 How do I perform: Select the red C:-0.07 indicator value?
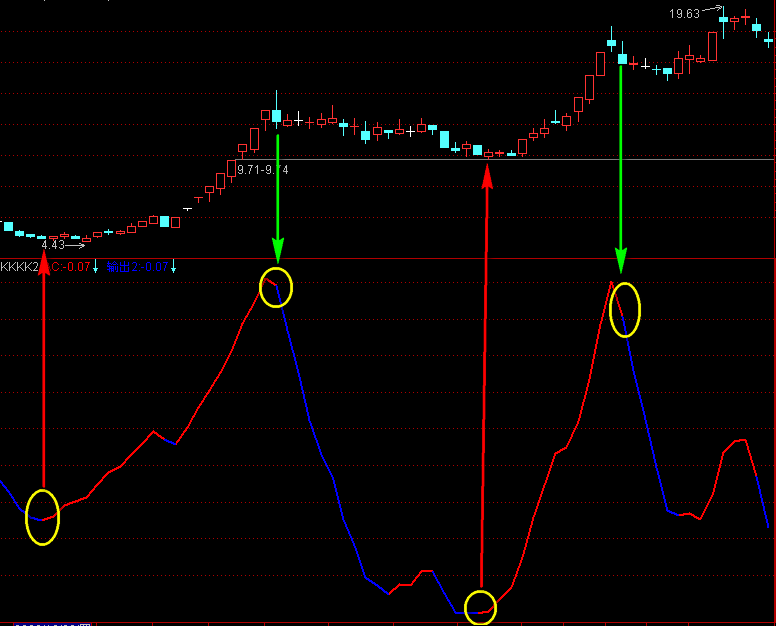pos(71,267)
